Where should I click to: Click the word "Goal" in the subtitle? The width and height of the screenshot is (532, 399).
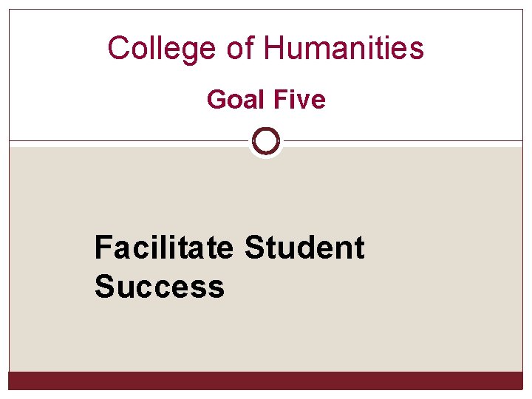(233, 99)
